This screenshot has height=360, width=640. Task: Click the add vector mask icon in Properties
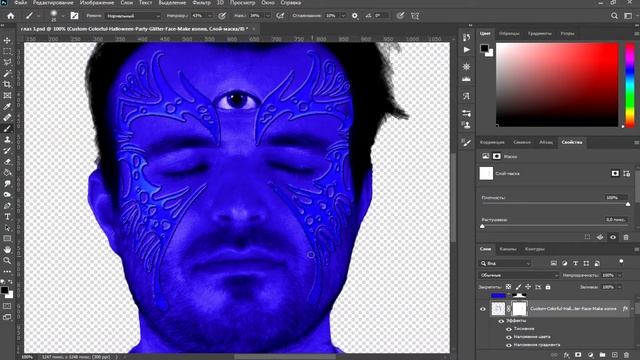pyautogui.click(x=627, y=173)
